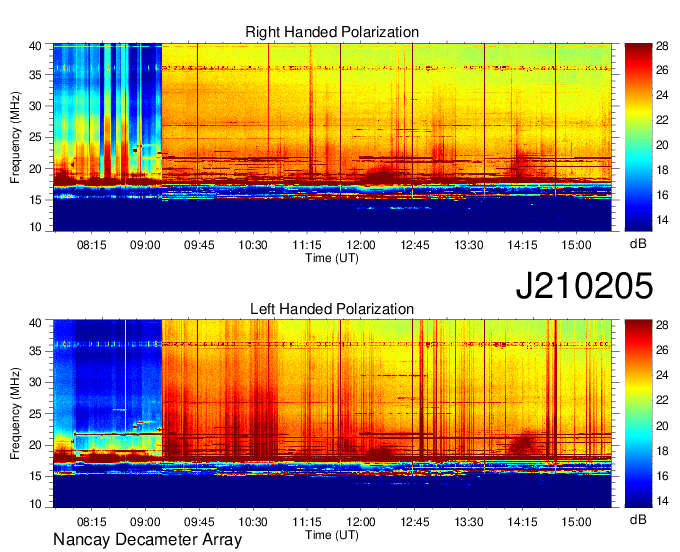Click 15:00 tick on Right Handed time axis
Image resolution: width=680 pixels, height=552 pixels.
tap(576, 245)
